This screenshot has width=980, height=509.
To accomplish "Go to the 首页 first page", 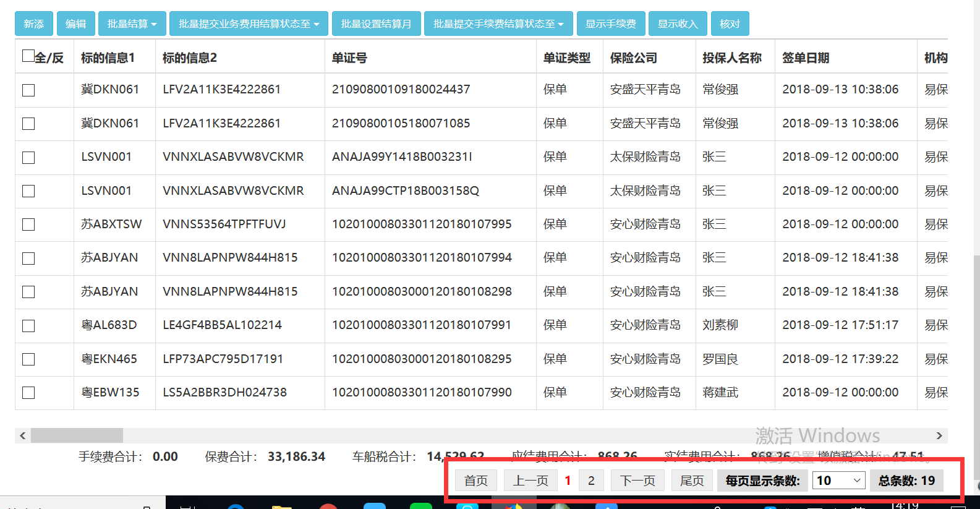I will pos(476,481).
